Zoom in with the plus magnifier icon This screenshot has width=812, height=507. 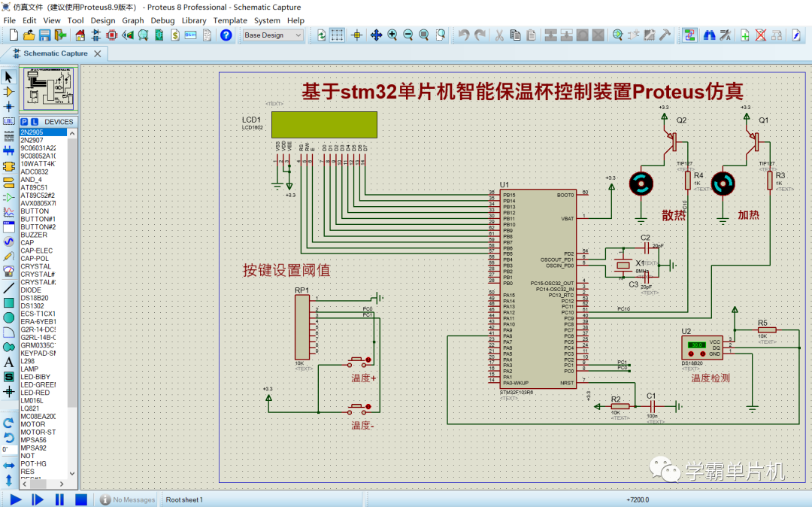392,35
